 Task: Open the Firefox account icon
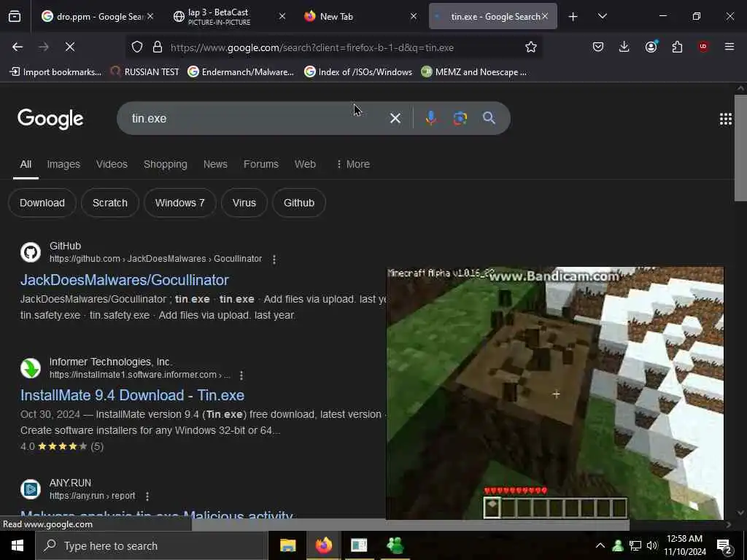point(651,47)
